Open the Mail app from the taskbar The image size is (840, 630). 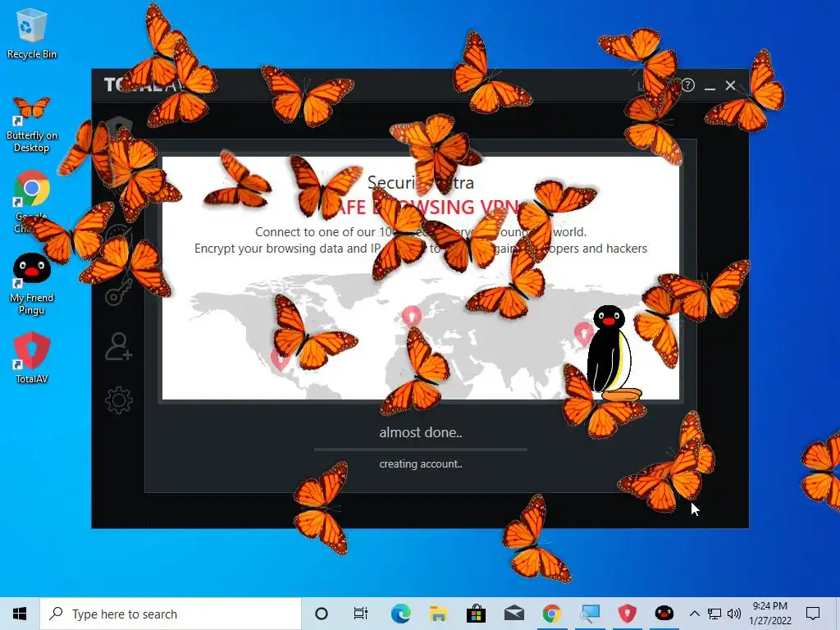(514, 614)
